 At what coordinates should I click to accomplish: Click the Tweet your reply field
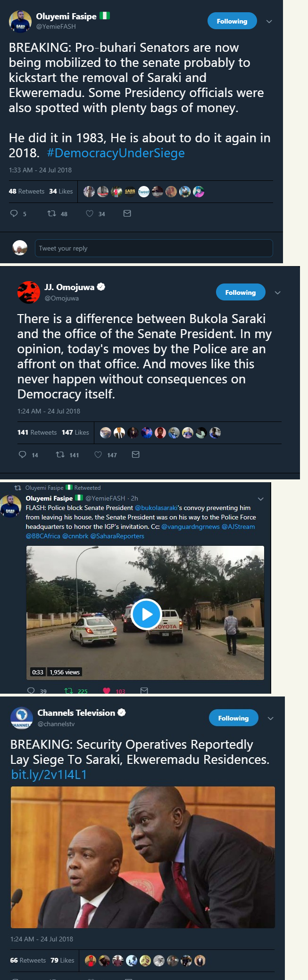pyautogui.click(x=154, y=248)
